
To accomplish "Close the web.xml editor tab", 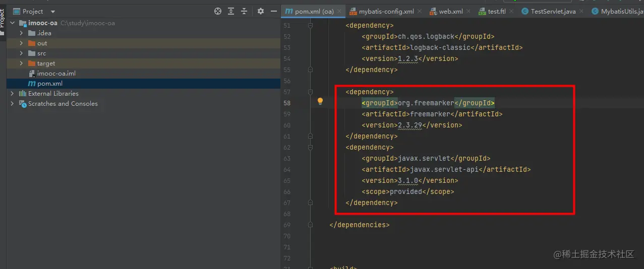I will point(469,12).
